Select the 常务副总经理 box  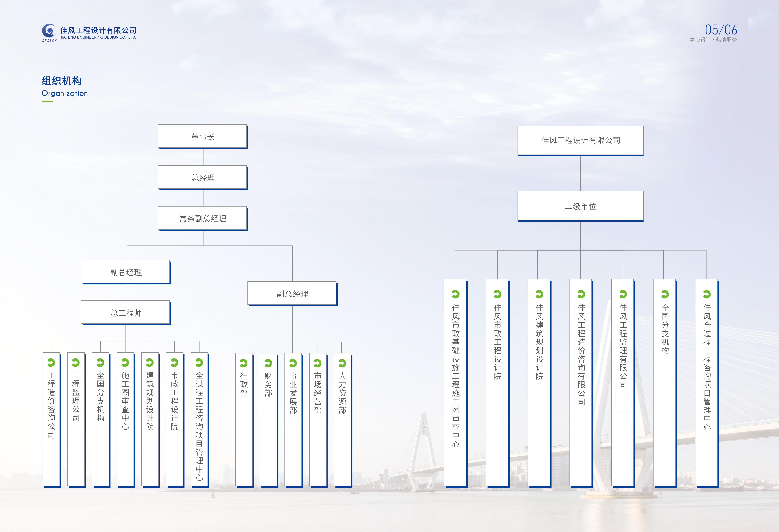point(203,218)
